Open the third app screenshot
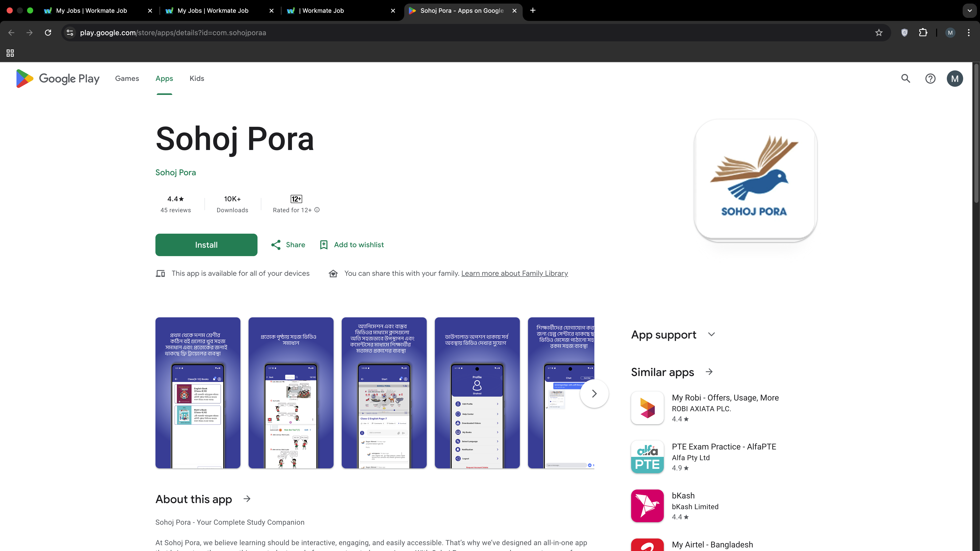This screenshot has width=980, height=551. [384, 393]
